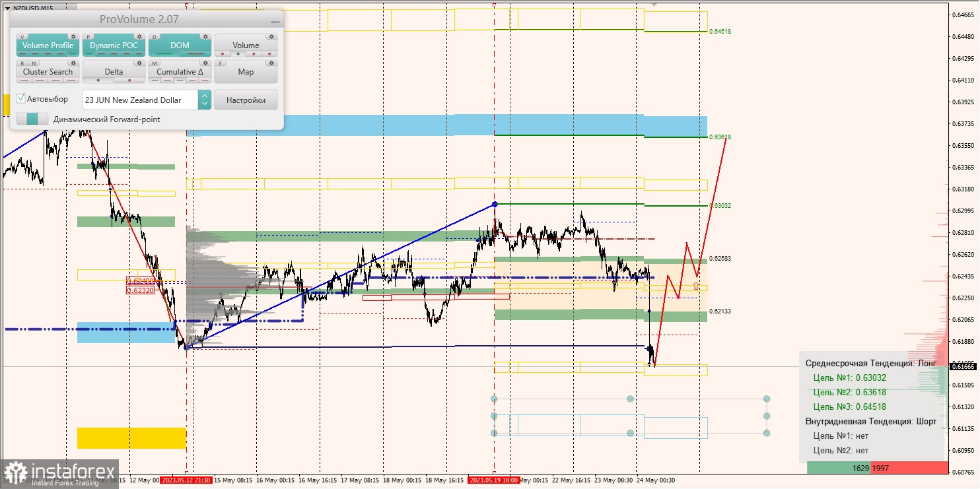Minimize the ProVolume 2.07 panel
Viewport: 980px width, 489px height.
click(x=275, y=21)
